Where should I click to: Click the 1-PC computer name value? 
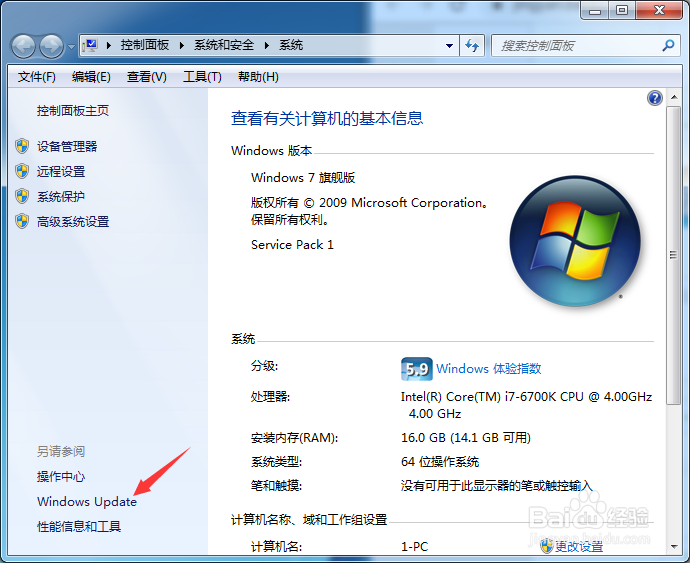414,547
